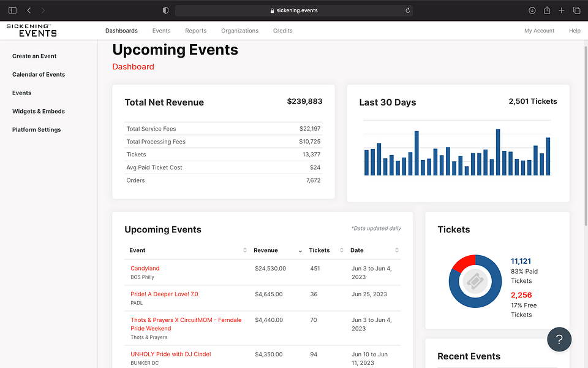Image resolution: width=588 pixels, height=368 pixels.
Task: Click the Data updated daily note
Action: (375, 228)
